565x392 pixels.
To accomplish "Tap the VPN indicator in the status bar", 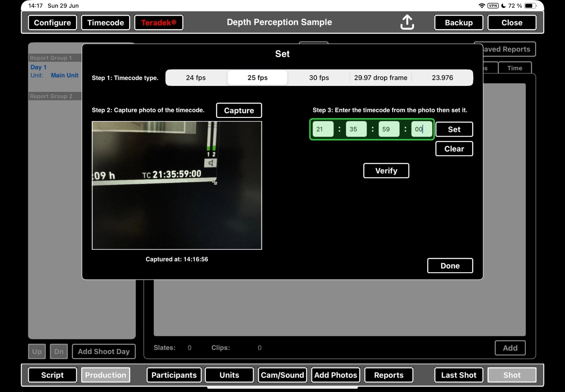I will [x=493, y=6].
